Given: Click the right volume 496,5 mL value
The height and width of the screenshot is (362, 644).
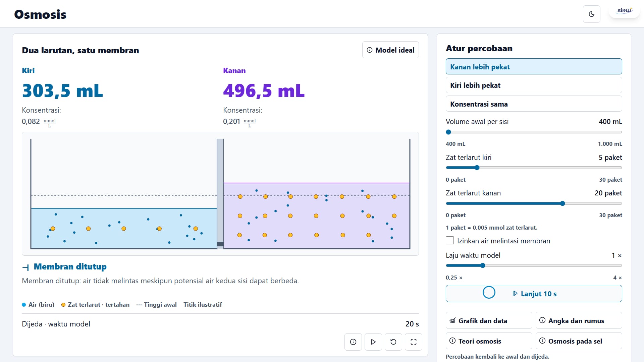Looking at the screenshot, I should (264, 90).
